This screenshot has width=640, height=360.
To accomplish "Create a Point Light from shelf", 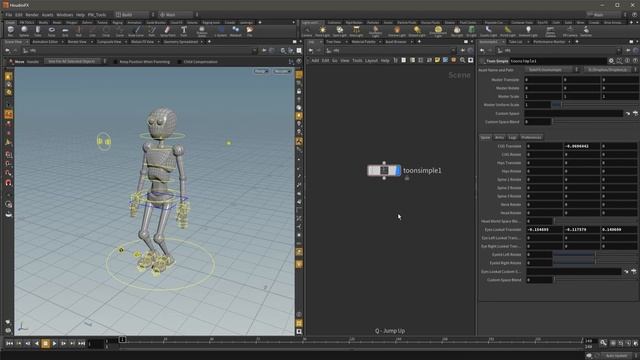I will (322, 31).
